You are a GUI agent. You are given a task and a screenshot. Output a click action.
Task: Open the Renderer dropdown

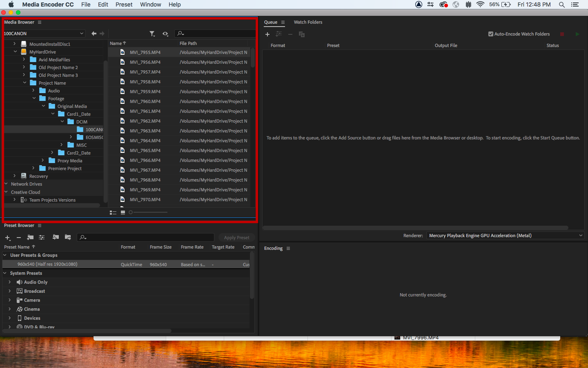tap(506, 236)
